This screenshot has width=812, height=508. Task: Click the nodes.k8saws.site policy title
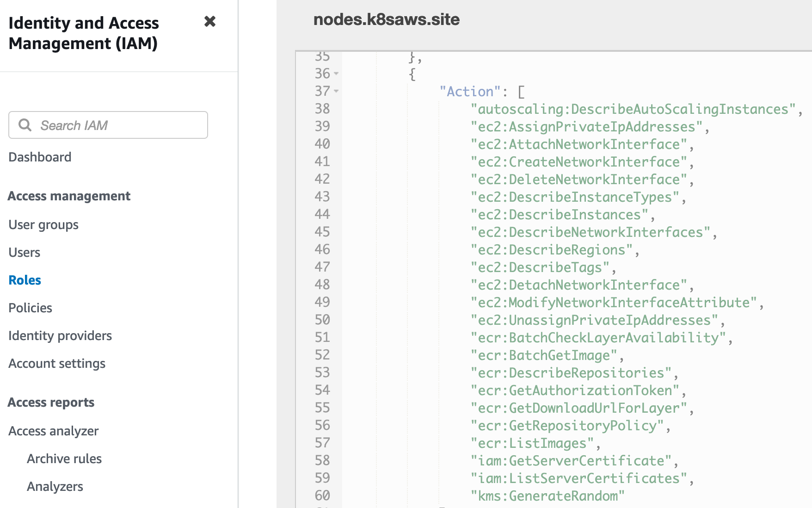coord(387,19)
